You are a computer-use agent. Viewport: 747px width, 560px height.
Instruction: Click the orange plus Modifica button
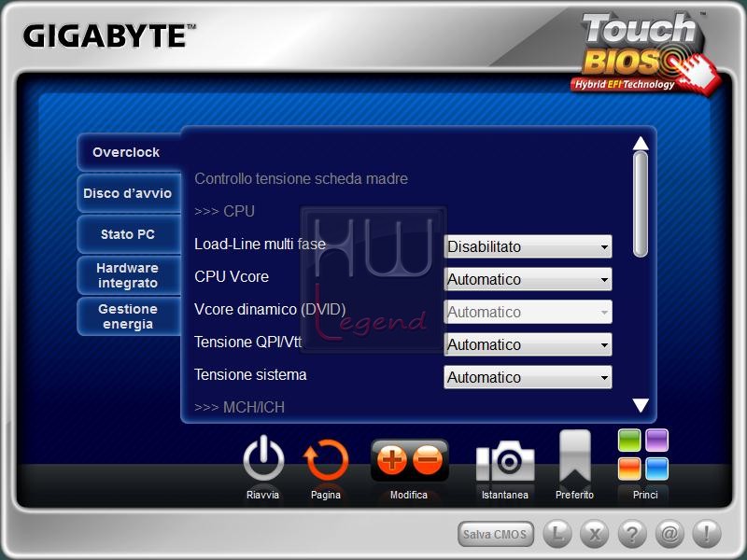click(391, 460)
